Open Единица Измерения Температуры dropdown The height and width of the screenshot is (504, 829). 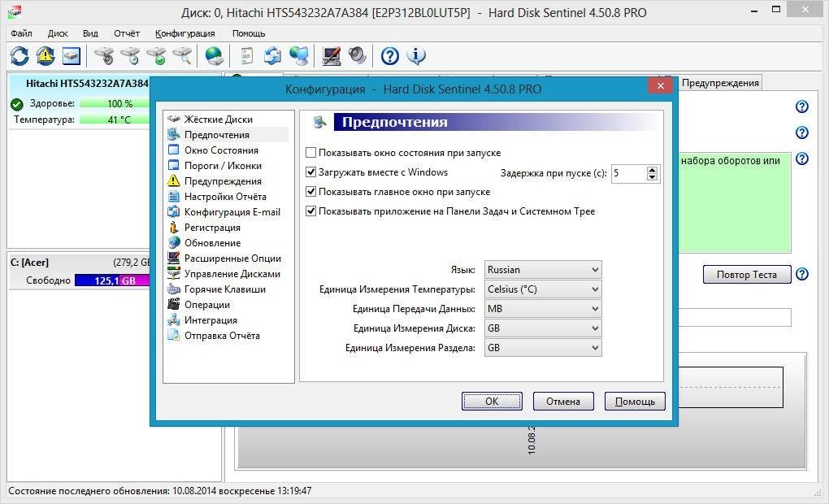(543, 289)
